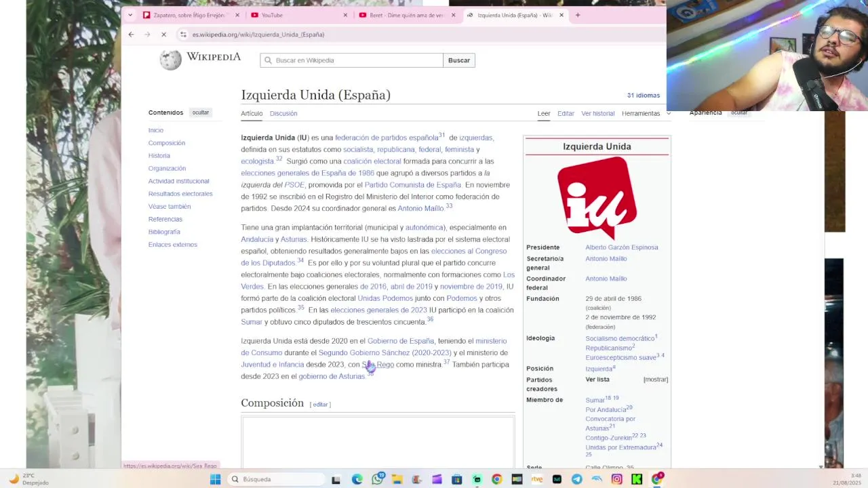Open the Discusión tab

283,113
